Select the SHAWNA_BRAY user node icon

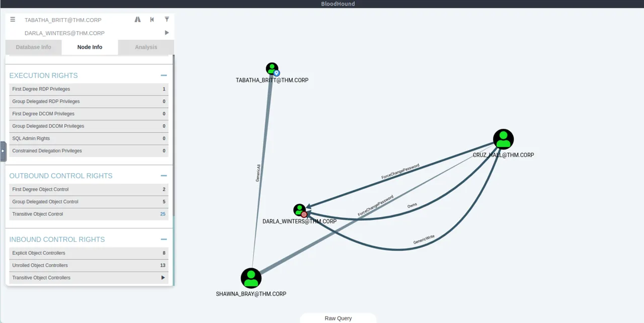pyautogui.click(x=251, y=278)
